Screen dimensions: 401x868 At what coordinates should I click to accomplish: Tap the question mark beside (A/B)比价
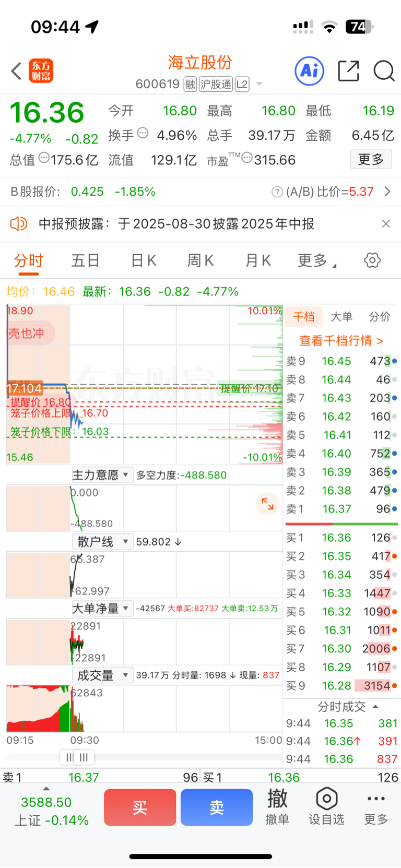pos(277,192)
